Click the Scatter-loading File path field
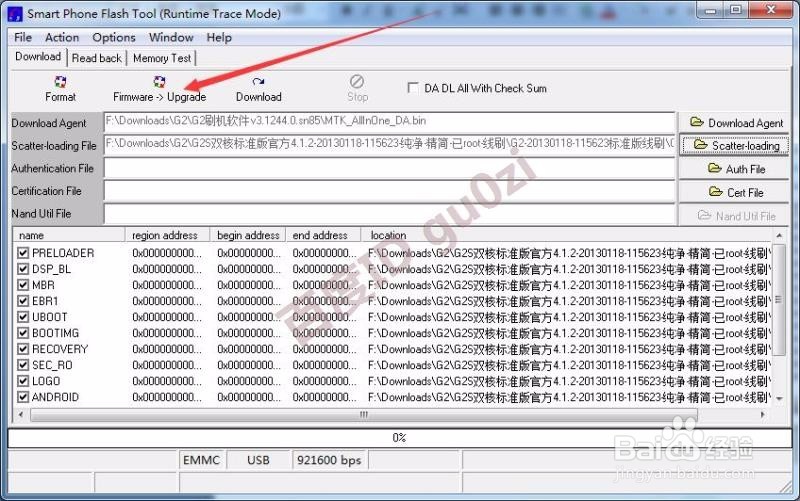 [389, 144]
